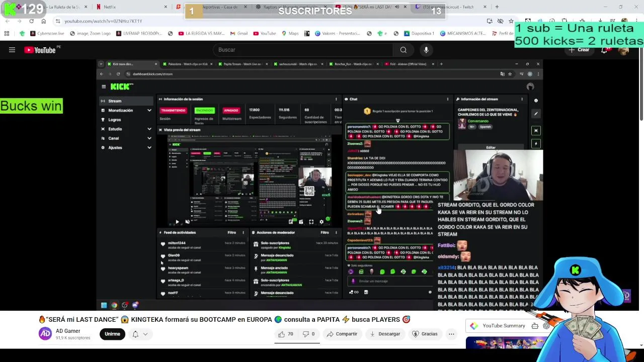The image size is (644, 362).
Task: Click milton1244 follow activity entry
Action: [203, 245]
